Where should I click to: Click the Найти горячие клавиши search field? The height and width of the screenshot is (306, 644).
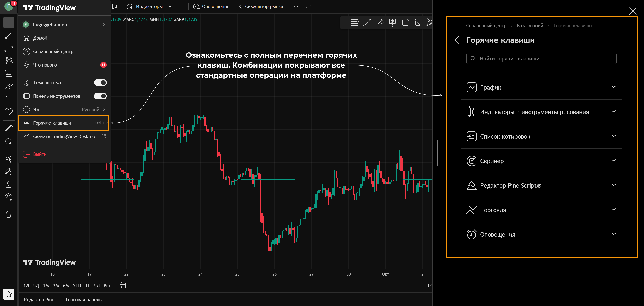point(541,59)
